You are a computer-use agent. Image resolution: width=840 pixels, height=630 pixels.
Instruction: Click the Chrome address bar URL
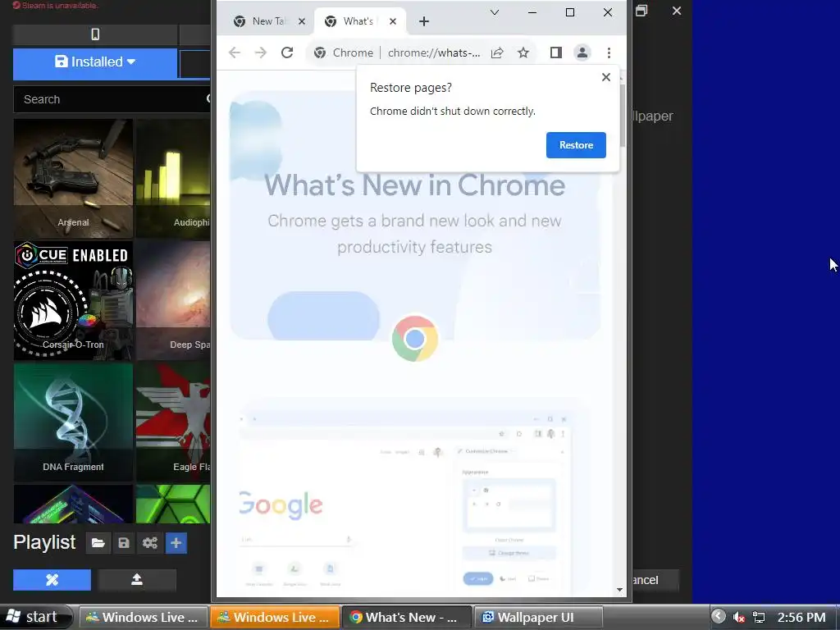(x=434, y=52)
